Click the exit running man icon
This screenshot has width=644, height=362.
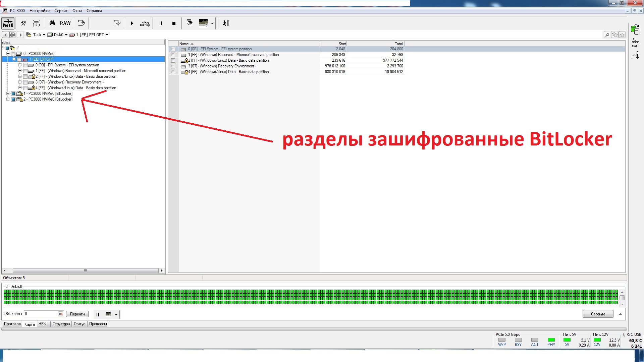(x=226, y=23)
